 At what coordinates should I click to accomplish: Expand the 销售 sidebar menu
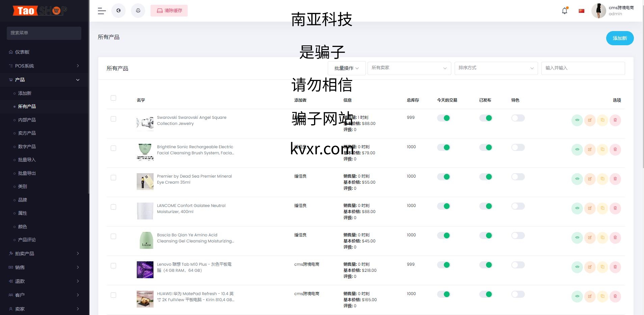tap(44, 267)
